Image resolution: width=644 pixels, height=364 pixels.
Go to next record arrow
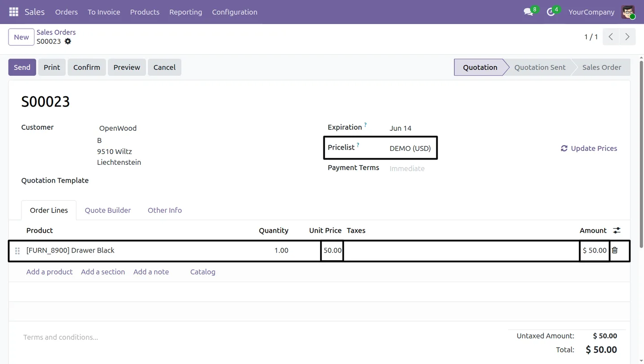point(627,37)
